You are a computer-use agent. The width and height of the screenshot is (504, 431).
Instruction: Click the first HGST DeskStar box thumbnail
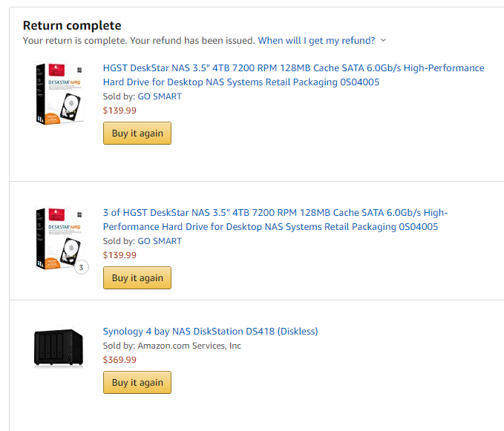[x=58, y=93]
